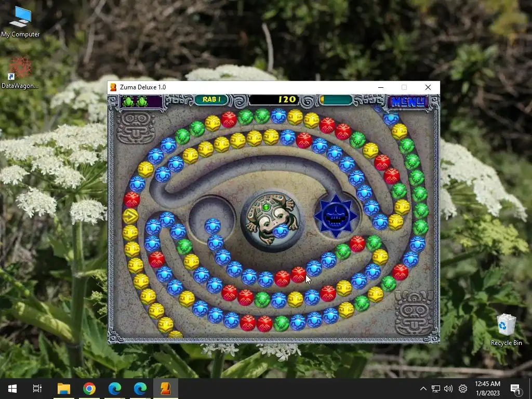Click the green next-ball gem on frog's back
532x399 pixels.
[x=267, y=207]
